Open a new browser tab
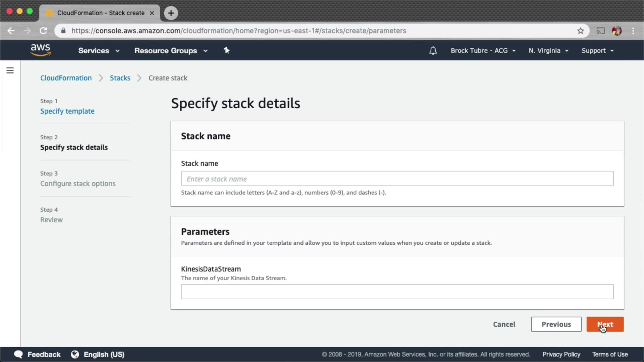 pos(171,13)
